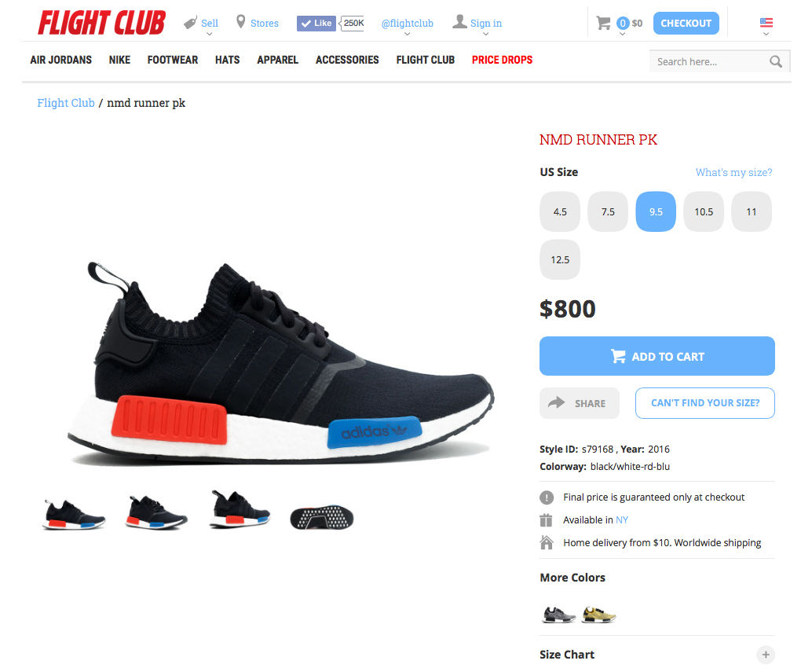Image resolution: width=812 pixels, height=668 pixels.
Task: Click the Add to Cart button
Action: coord(657,356)
